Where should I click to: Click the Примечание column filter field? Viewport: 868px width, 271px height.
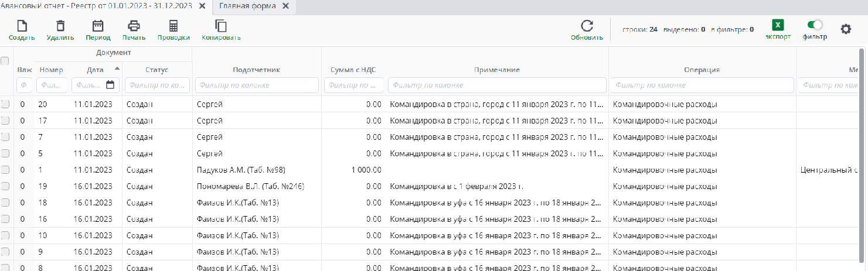tap(496, 85)
